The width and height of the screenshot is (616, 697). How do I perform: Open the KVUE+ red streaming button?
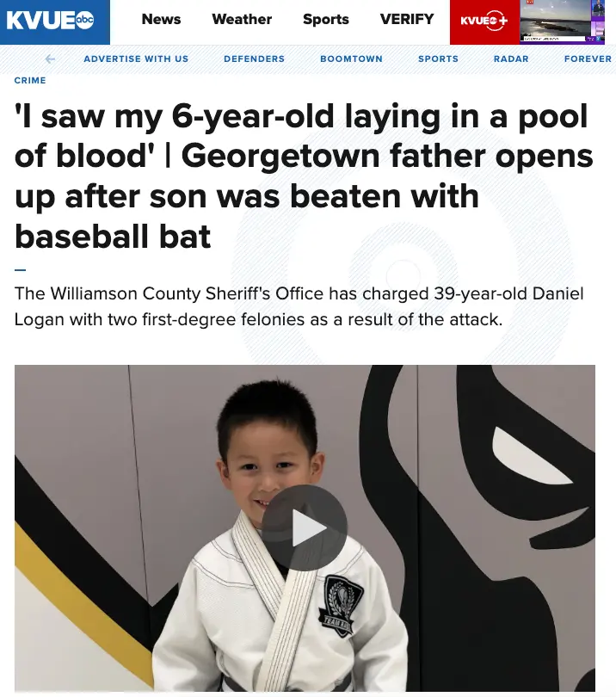[x=484, y=22]
